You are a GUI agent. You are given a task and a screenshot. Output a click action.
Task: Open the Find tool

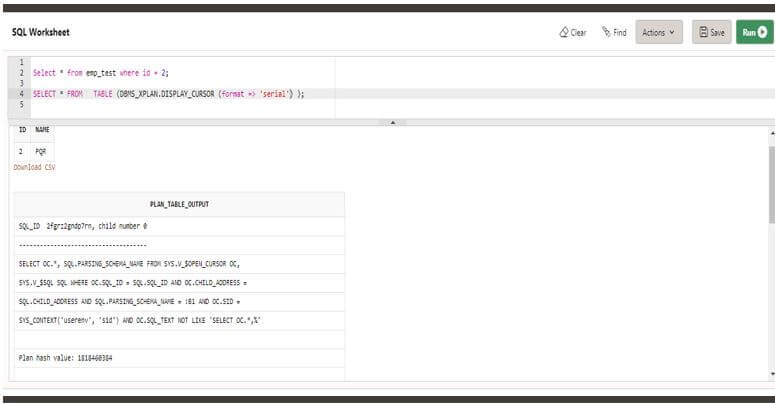[x=614, y=32]
